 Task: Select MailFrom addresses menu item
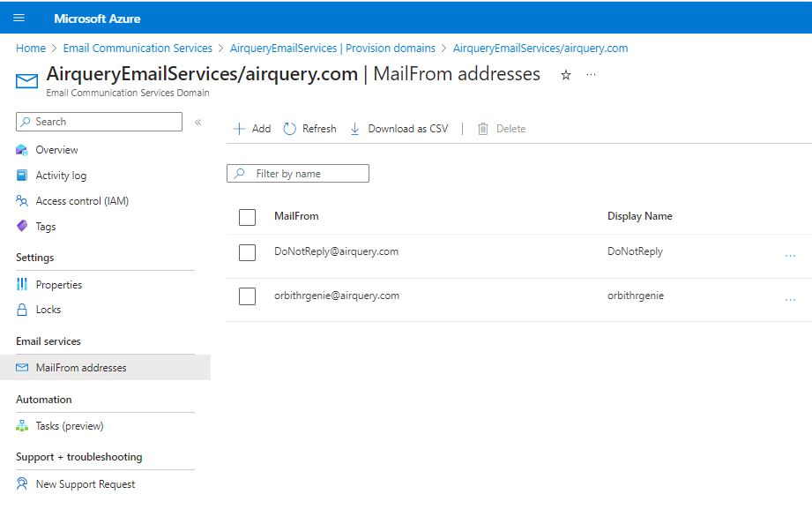[105, 368]
